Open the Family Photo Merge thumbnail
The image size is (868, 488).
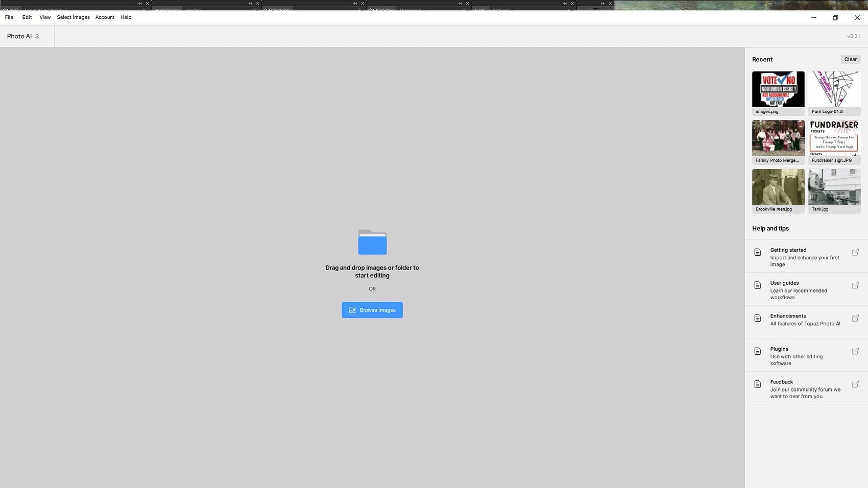click(778, 138)
